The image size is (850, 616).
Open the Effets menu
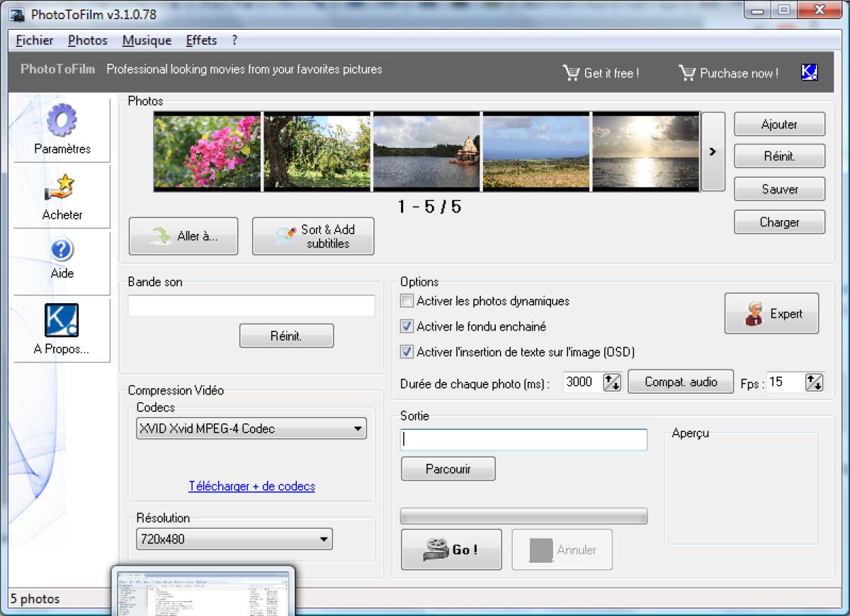200,40
